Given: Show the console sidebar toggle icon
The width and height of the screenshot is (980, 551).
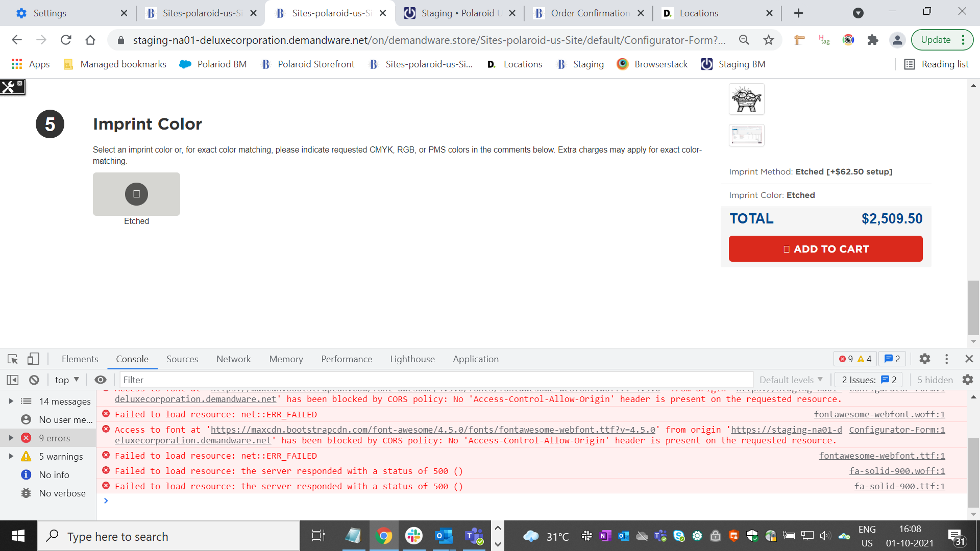Looking at the screenshot, I should point(13,380).
